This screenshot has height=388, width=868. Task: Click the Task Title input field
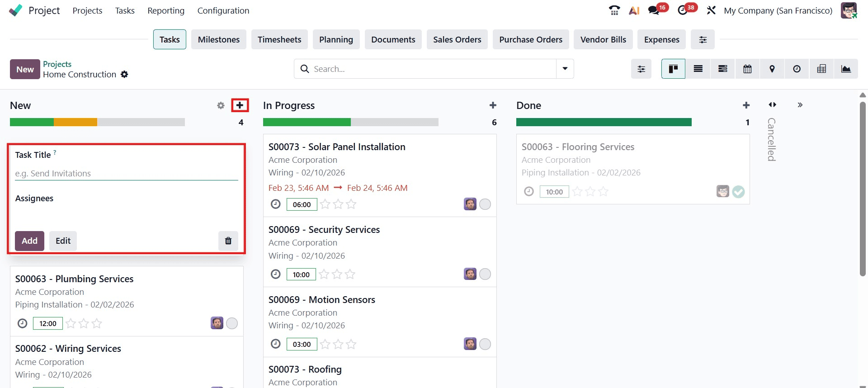tap(127, 173)
